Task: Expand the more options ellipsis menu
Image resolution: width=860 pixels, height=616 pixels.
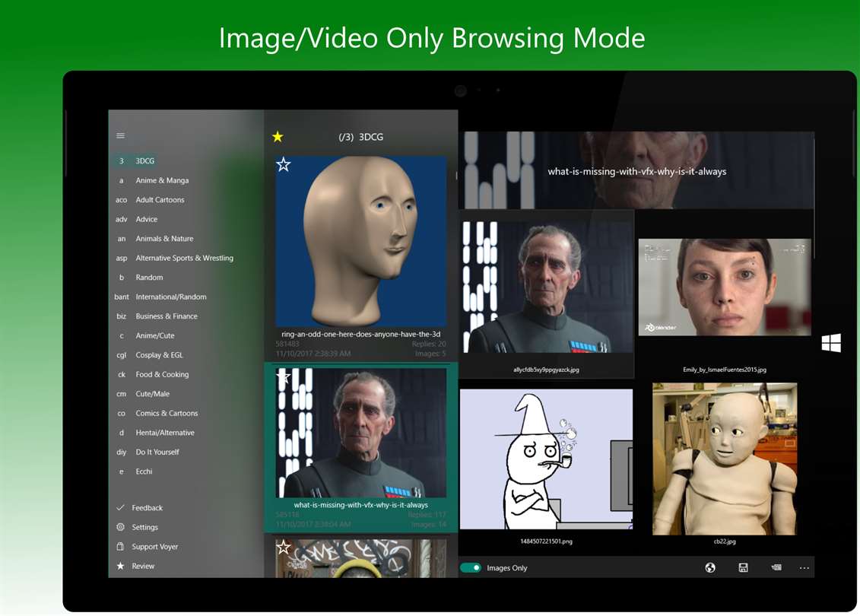Action: [804, 568]
